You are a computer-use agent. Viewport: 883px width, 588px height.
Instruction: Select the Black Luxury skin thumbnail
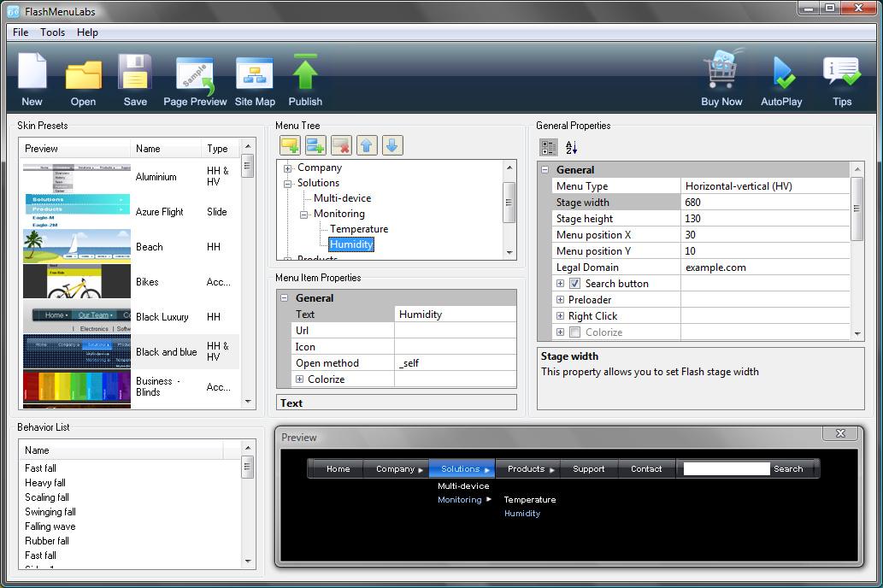coord(77,316)
